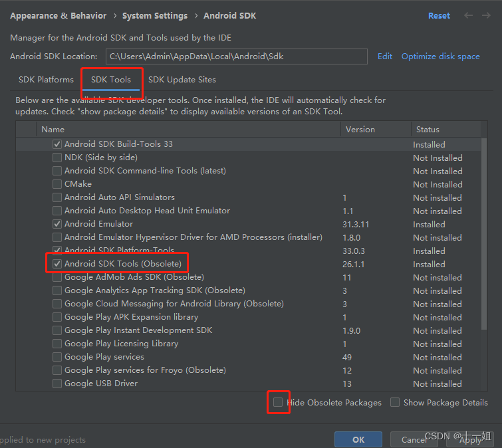The image size is (502, 448).
Task: Focus the Android SDK Location field
Action: click(236, 56)
